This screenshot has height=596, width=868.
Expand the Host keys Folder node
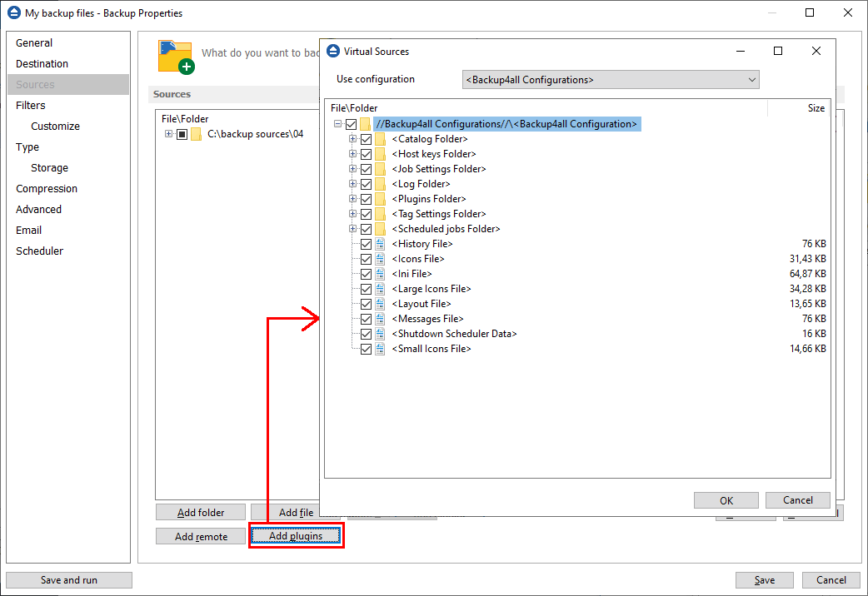point(352,154)
